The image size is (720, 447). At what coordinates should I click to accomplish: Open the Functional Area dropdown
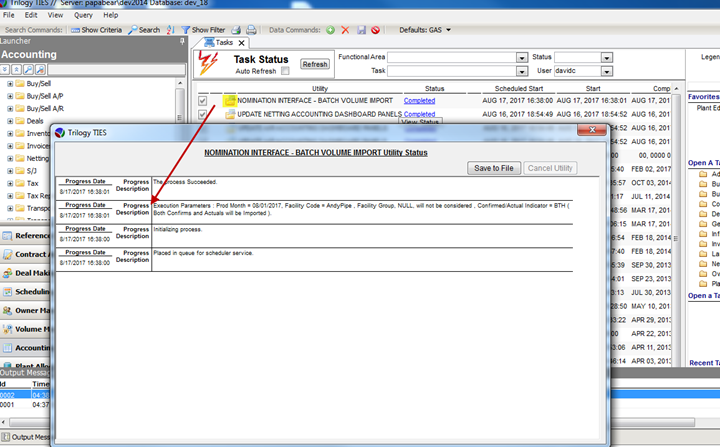[520, 58]
